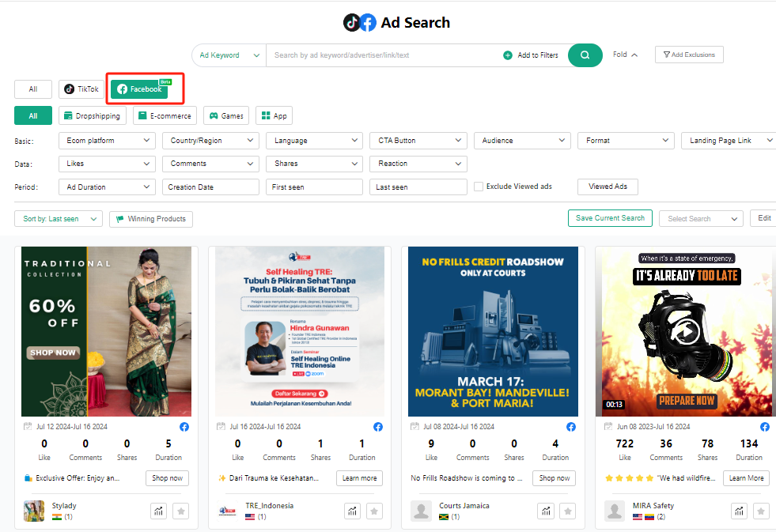Click the Save Current Search button
Image resolution: width=776 pixels, height=532 pixels.
pyautogui.click(x=610, y=218)
